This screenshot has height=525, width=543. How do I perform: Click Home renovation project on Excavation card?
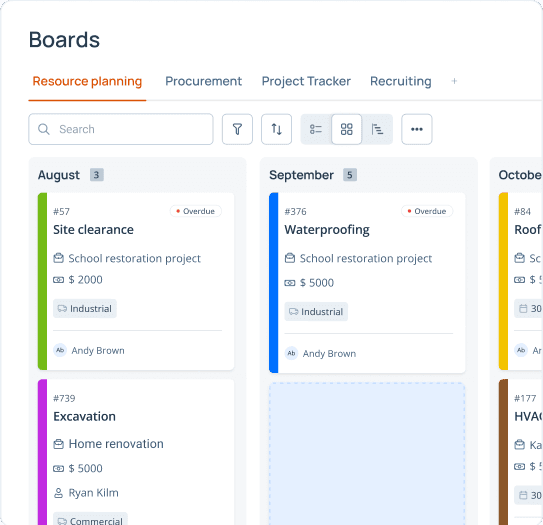(x=116, y=444)
